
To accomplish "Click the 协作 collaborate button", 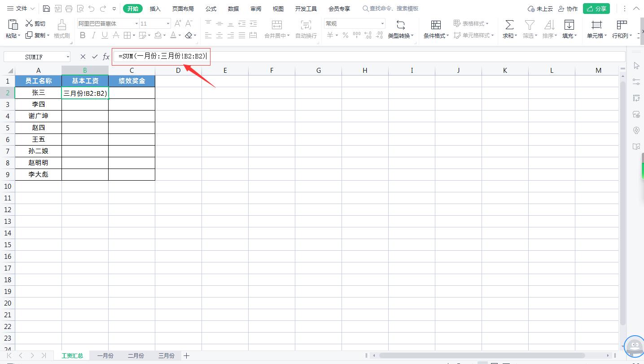I will [568, 9].
